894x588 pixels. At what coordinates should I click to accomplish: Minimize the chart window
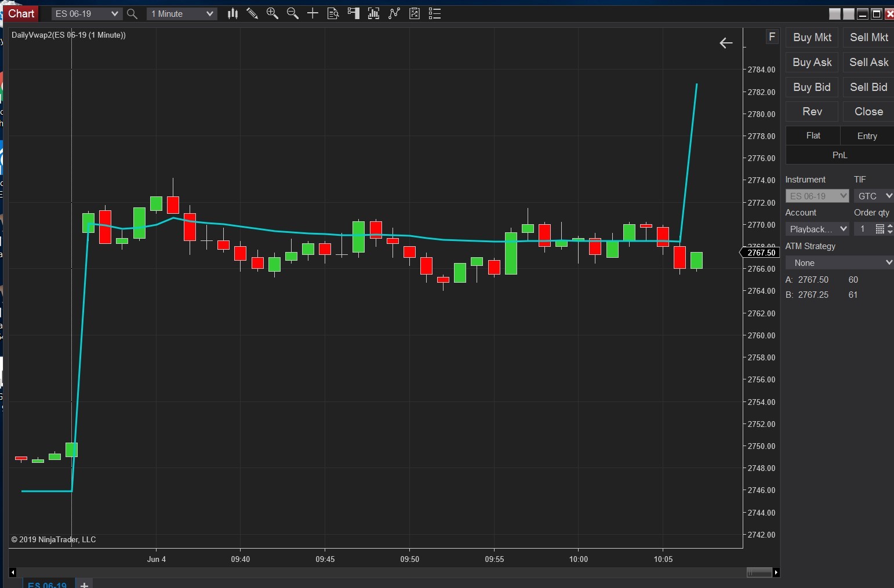tap(863, 14)
